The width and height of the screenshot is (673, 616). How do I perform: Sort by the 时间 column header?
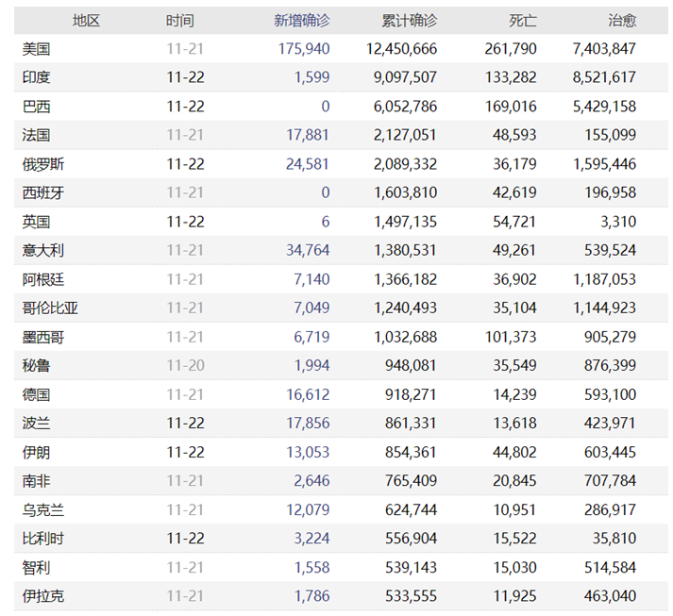[x=180, y=21]
